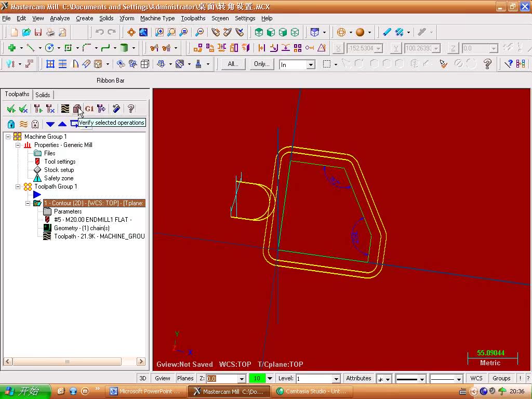Open the line width dropdown
Screen dimensions: 532x399
[x=458, y=379]
